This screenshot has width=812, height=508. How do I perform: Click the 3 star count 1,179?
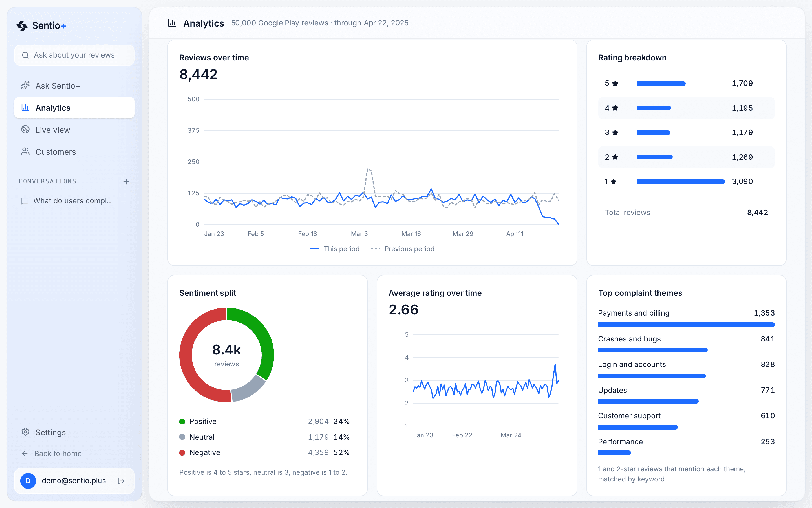point(742,132)
